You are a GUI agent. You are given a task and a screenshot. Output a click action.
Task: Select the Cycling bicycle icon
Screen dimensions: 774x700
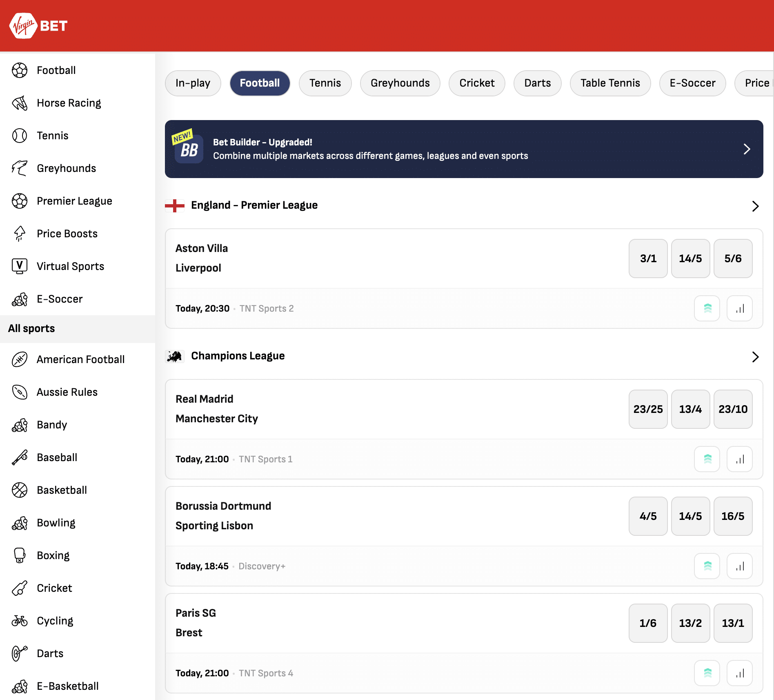19,620
